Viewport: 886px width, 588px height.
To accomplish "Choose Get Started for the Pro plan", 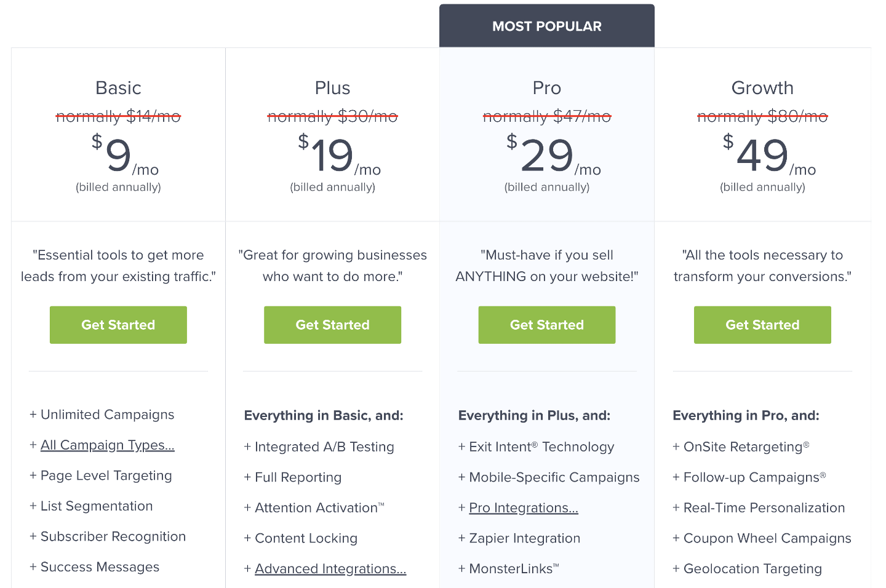I will click(x=546, y=325).
